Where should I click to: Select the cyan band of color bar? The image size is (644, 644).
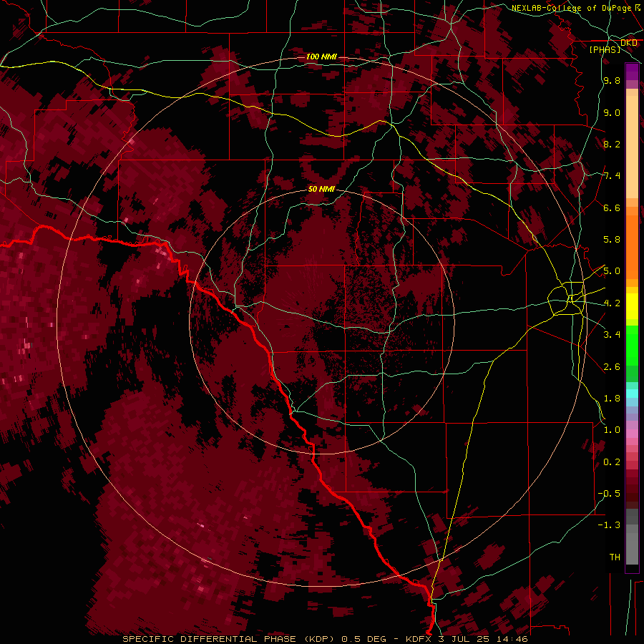[632, 393]
